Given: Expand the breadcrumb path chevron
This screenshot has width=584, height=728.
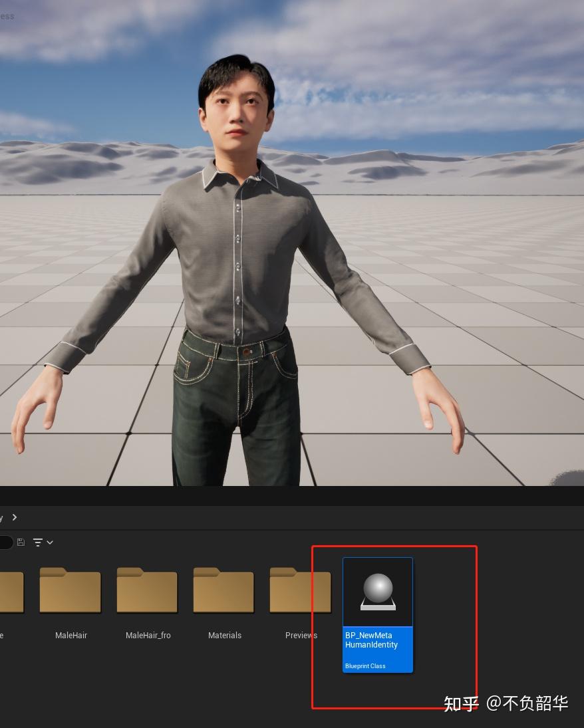Looking at the screenshot, I should [15, 517].
